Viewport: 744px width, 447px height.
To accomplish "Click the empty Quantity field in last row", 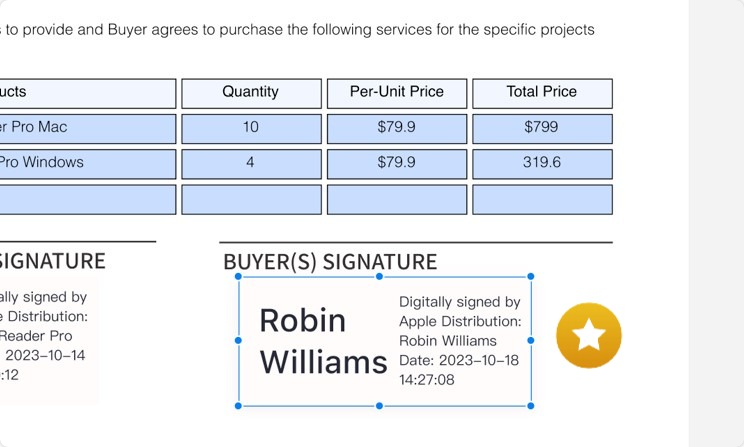I will [x=251, y=200].
